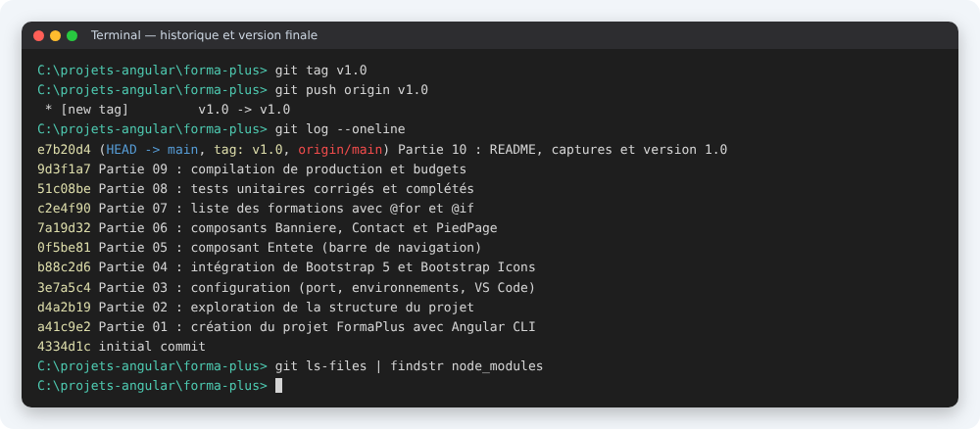Viewport: 980px width, 430px height.
Task: Click the 'git tag v1.0' command
Action: pyautogui.click(x=321, y=71)
